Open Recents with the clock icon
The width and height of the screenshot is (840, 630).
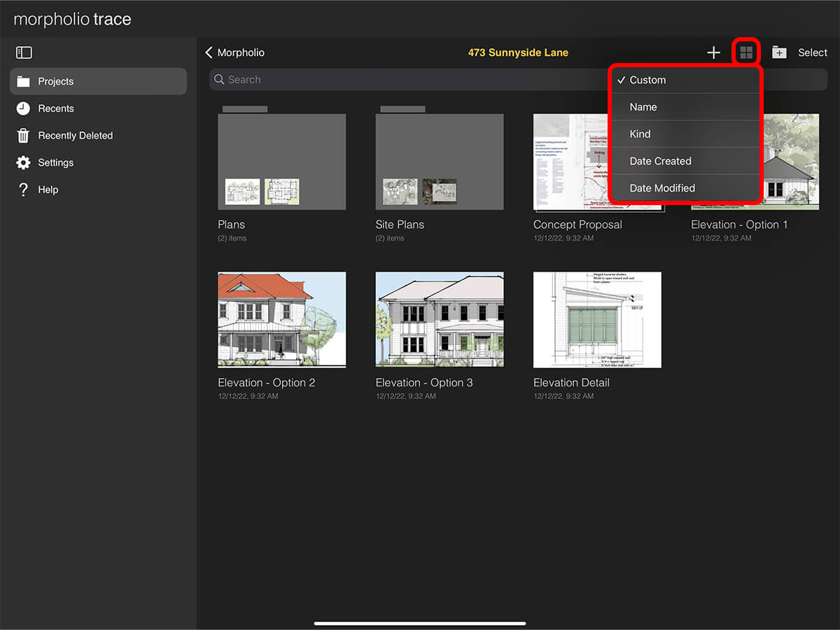(x=24, y=108)
